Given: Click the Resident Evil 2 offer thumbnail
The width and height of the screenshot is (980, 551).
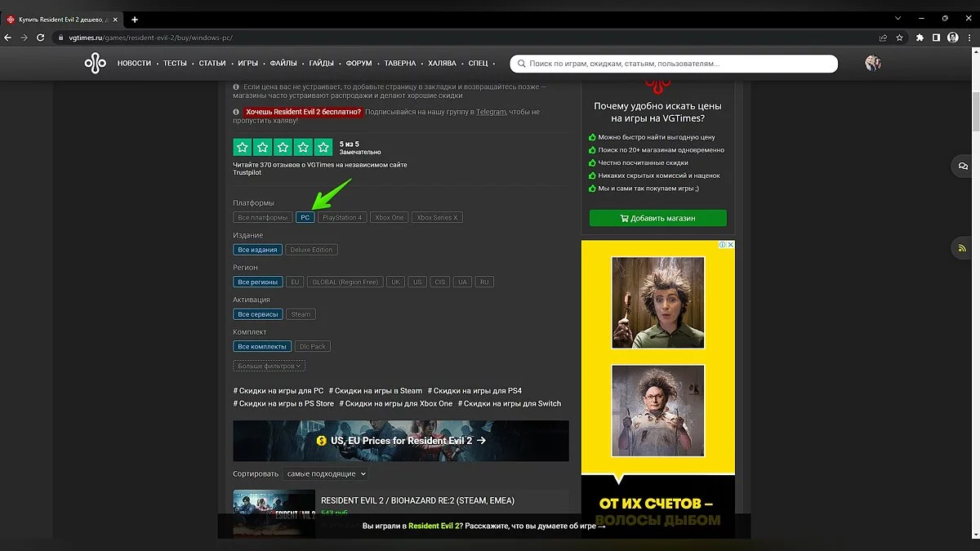Looking at the screenshot, I should 274,513.
